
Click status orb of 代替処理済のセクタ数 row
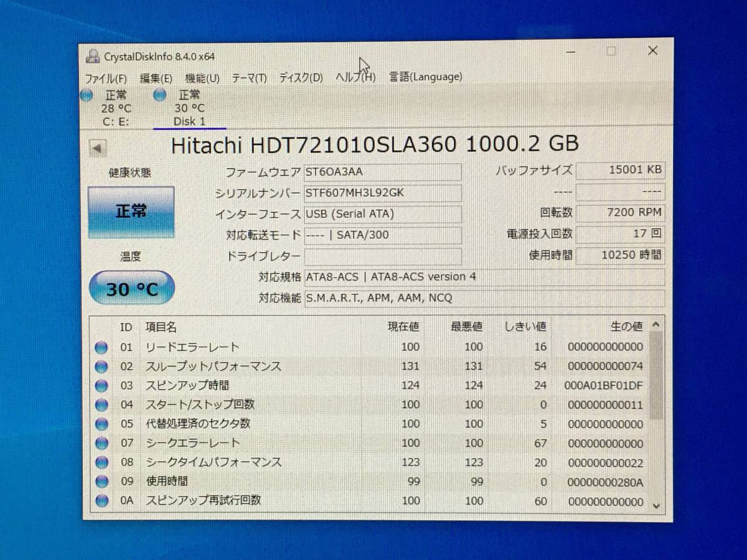point(101,424)
